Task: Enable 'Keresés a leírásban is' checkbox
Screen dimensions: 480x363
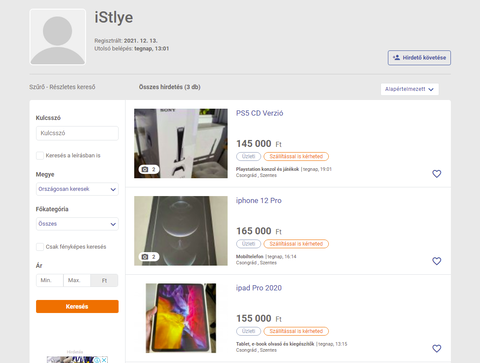Action: pos(40,155)
